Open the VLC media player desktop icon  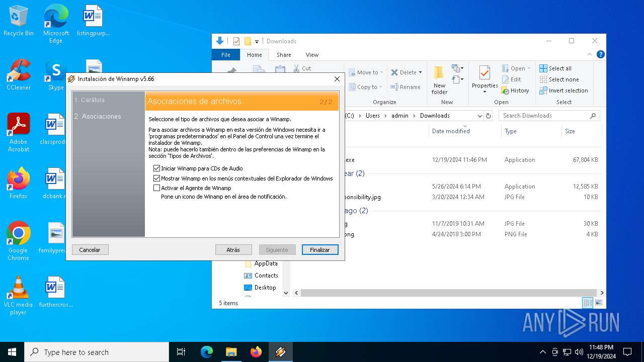click(x=19, y=296)
